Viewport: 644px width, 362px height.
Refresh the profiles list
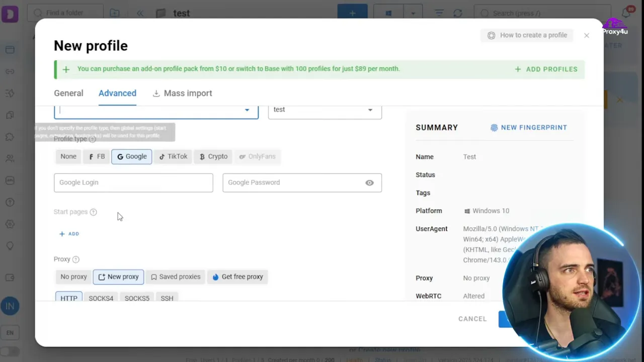(x=457, y=13)
